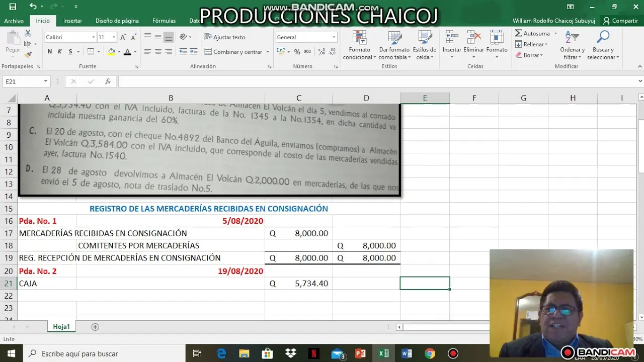644x362 pixels.
Task: Increase font size with larger A icon
Action: tap(123, 37)
